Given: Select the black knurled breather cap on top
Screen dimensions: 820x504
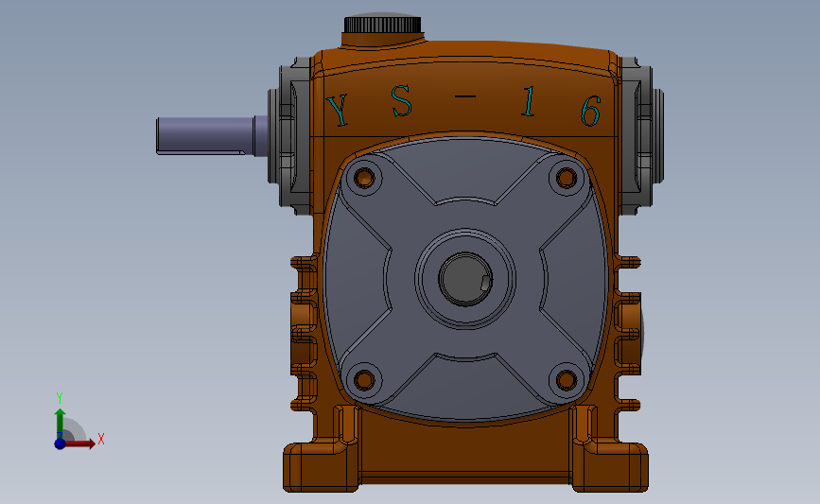Looking at the screenshot, I should pyautogui.click(x=382, y=24).
